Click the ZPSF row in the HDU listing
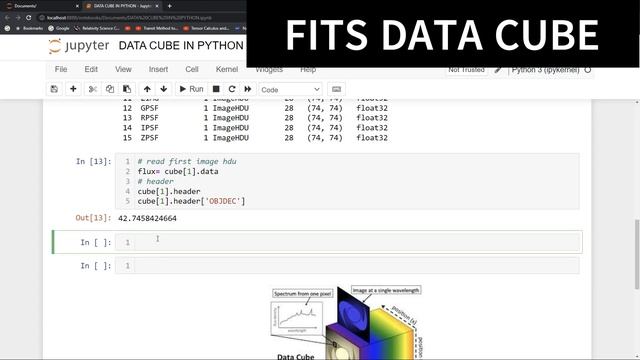Screen dimensions: 640x360 pos(255,138)
